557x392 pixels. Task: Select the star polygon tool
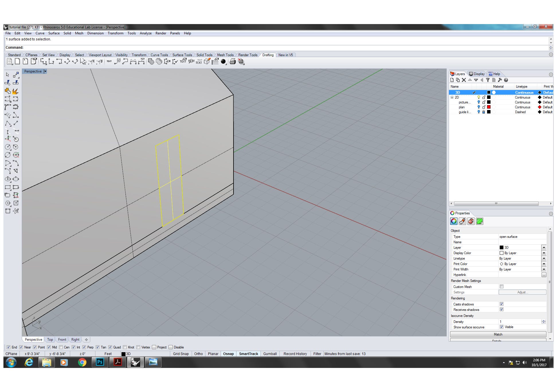(16, 211)
